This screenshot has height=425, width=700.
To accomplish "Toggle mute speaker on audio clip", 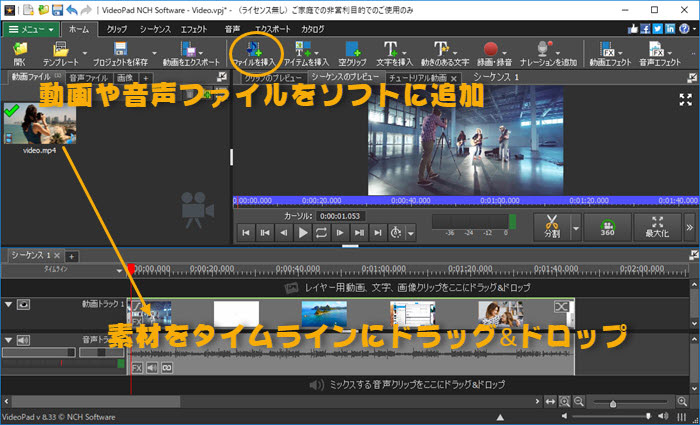I will tap(150, 368).
